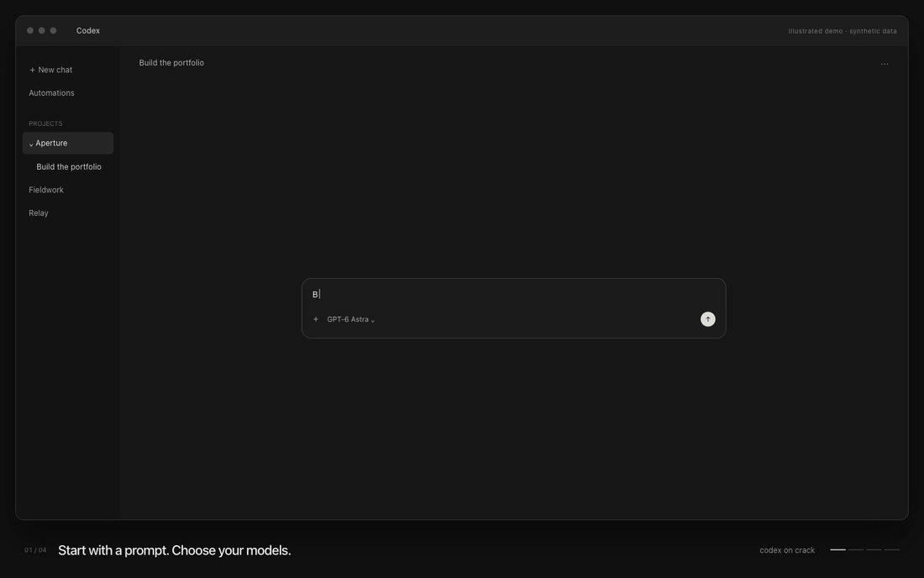Jump to the second slide indicator
Image resolution: width=924 pixels, height=578 pixels.
coord(856,549)
